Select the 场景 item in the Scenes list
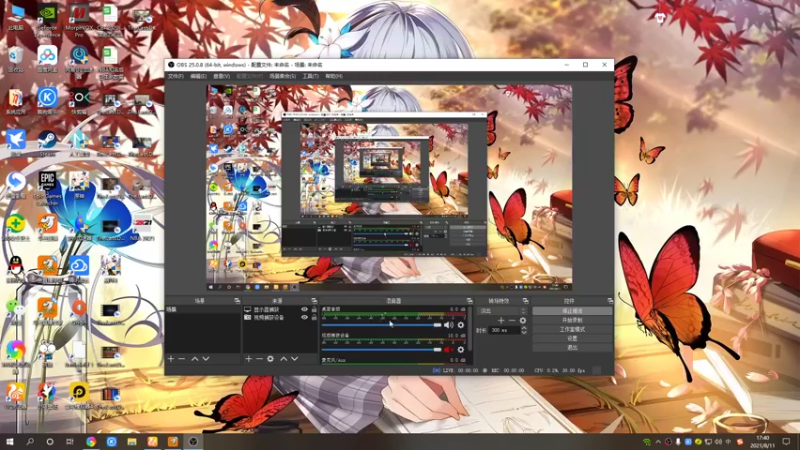Image resolution: width=800 pixels, height=450 pixels. (x=203, y=310)
